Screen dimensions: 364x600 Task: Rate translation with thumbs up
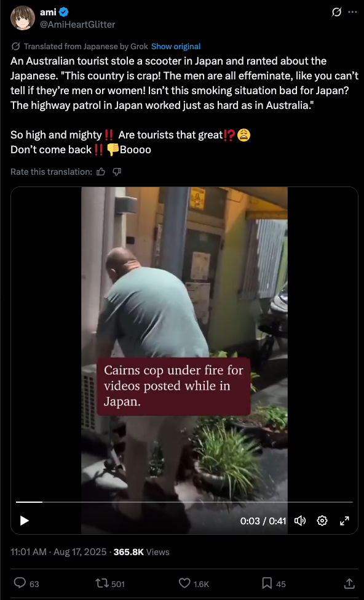tap(101, 172)
